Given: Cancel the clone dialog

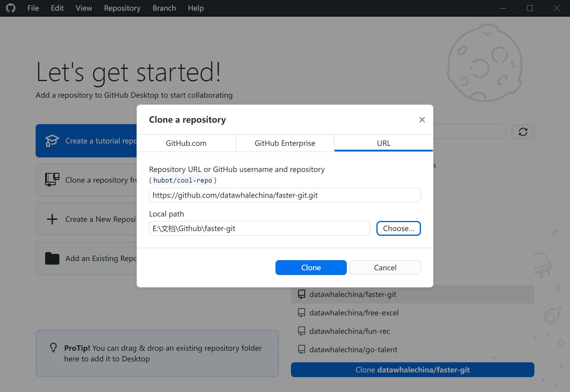Looking at the screenshot, I should pos(385,268).
